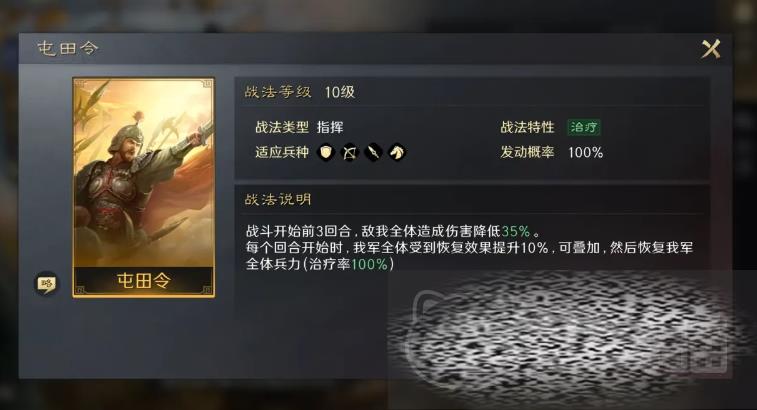757x410 pixels.
Task: Click the 屯田令 window title text
Action: tap(68, 48)
